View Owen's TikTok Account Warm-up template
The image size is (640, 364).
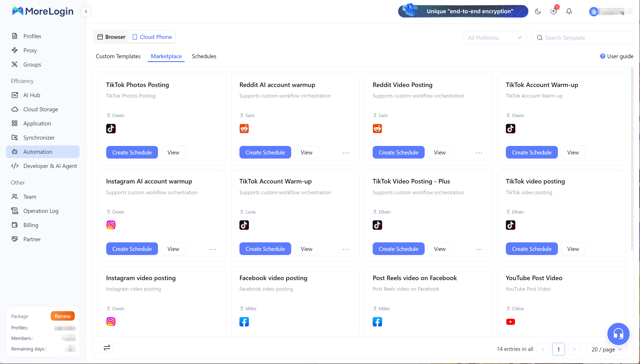[573, 152]
